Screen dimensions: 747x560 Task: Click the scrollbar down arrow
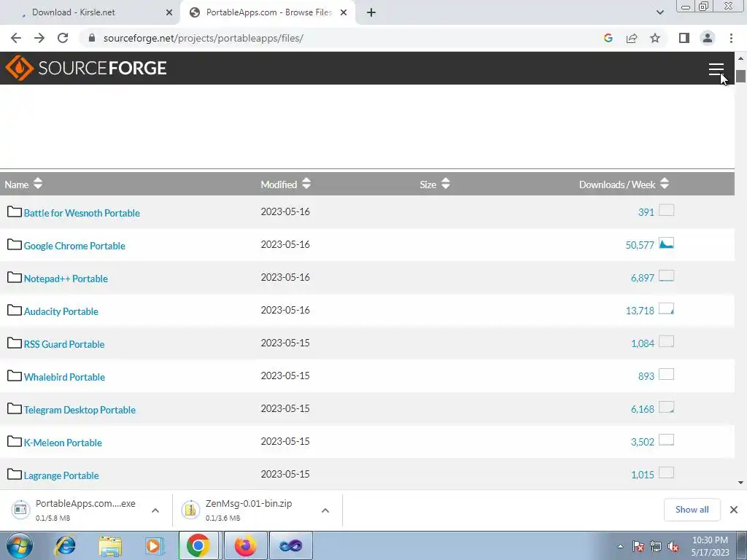[x=740, y=483]
